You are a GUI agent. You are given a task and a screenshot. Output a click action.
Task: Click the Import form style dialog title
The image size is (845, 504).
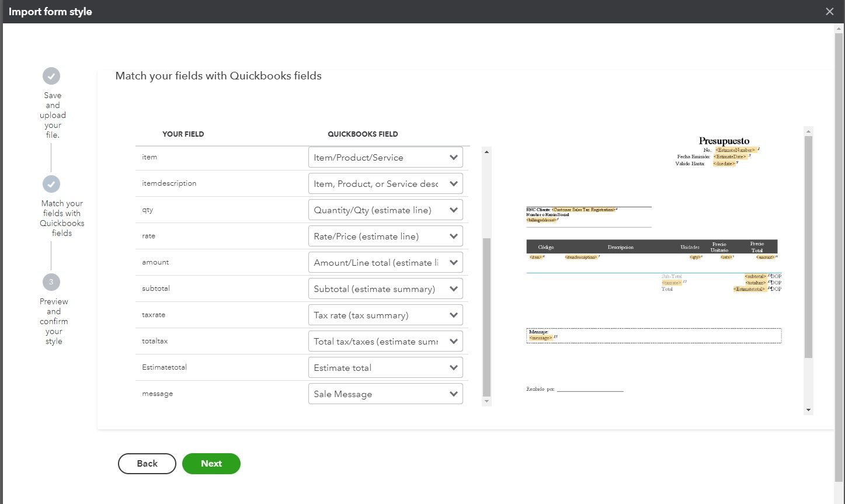coord(50,12)
